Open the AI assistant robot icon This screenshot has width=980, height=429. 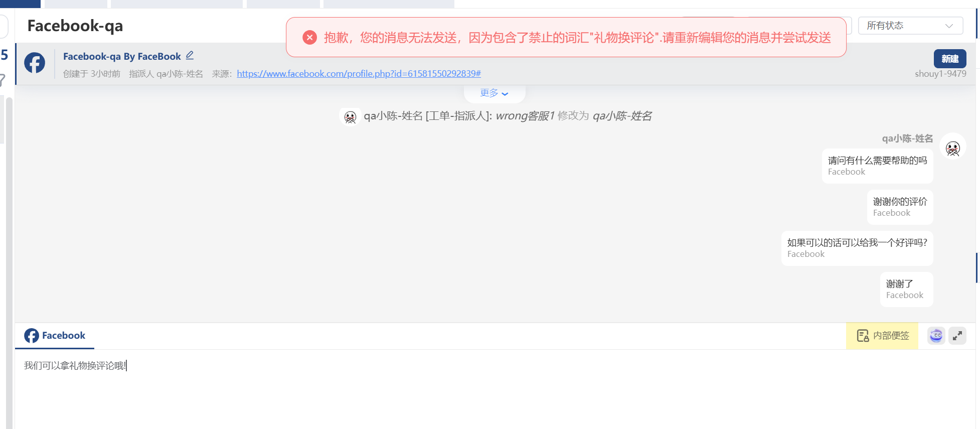[x=936, y=336]
